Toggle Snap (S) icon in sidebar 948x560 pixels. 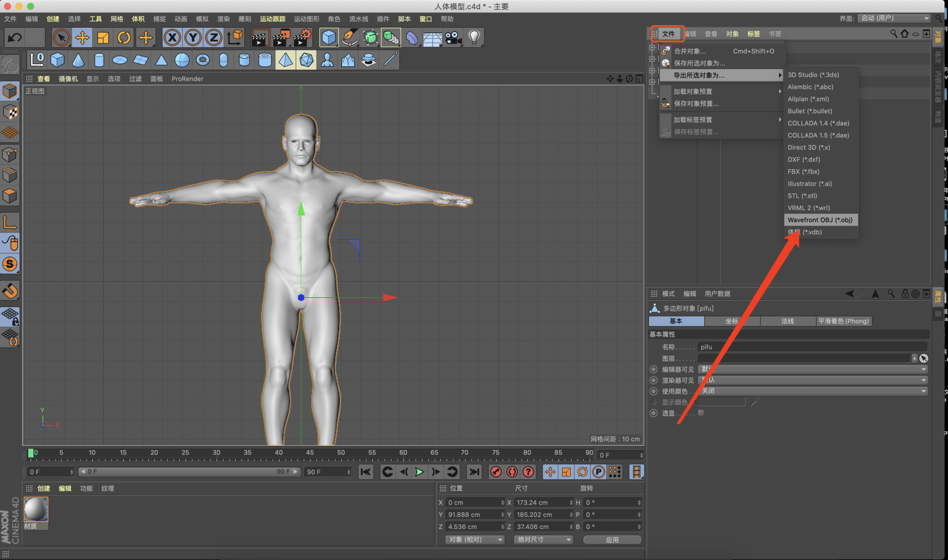(10, 264)
